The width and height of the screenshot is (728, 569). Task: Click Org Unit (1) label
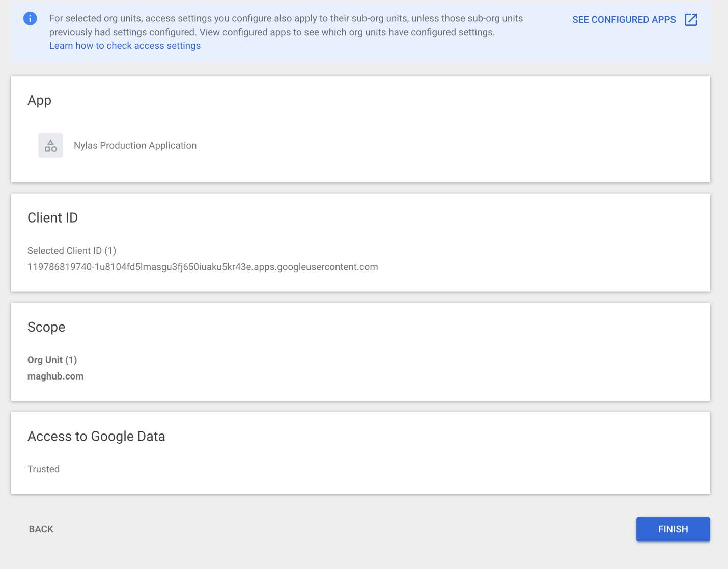tap(52, 360)
